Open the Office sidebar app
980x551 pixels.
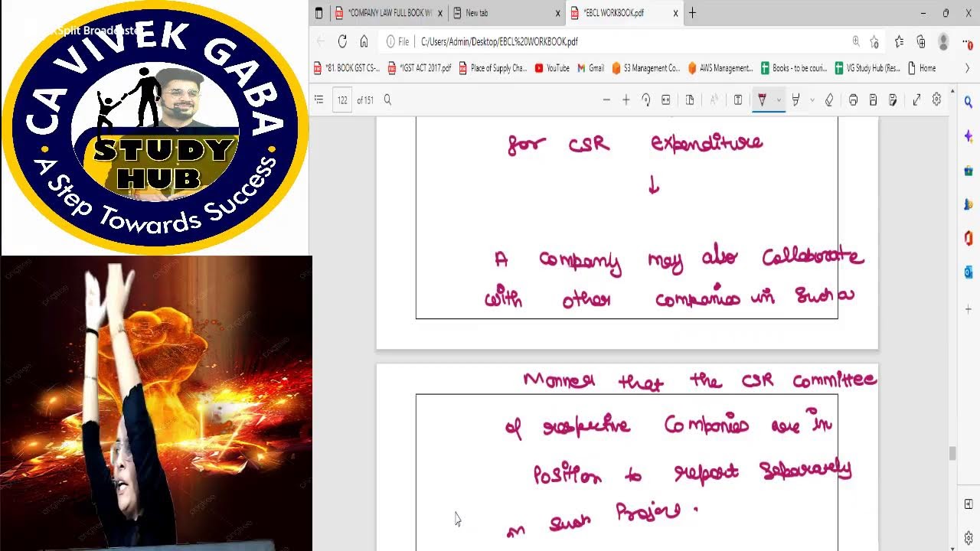coord(969,239)
